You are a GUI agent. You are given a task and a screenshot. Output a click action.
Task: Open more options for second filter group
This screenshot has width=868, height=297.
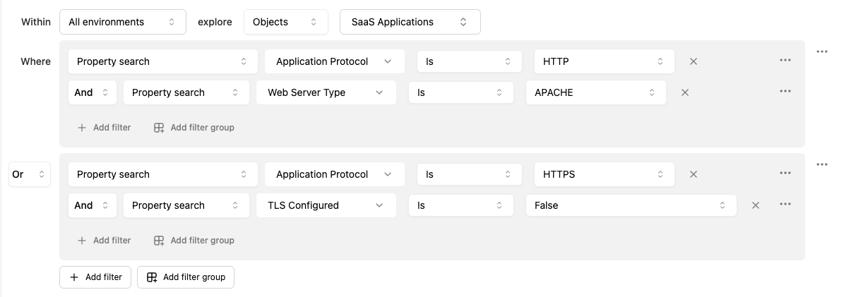(x=821, y=164)
